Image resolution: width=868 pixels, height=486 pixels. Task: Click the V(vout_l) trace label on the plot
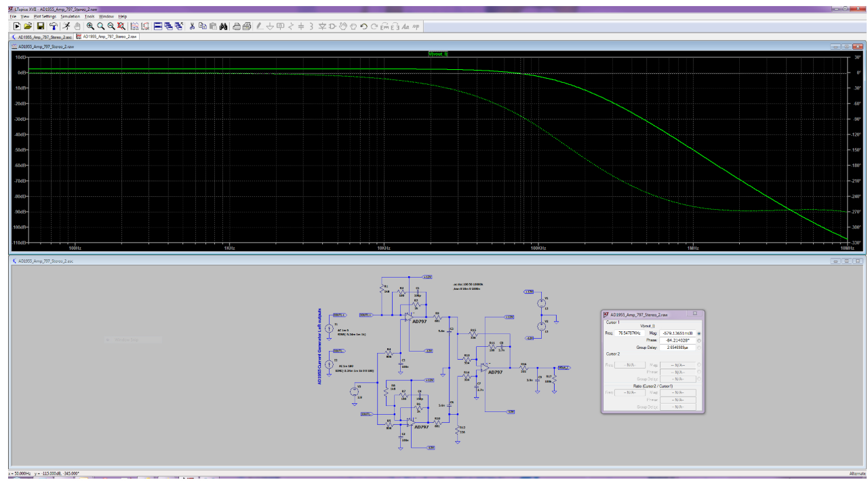tap(438, 54)
